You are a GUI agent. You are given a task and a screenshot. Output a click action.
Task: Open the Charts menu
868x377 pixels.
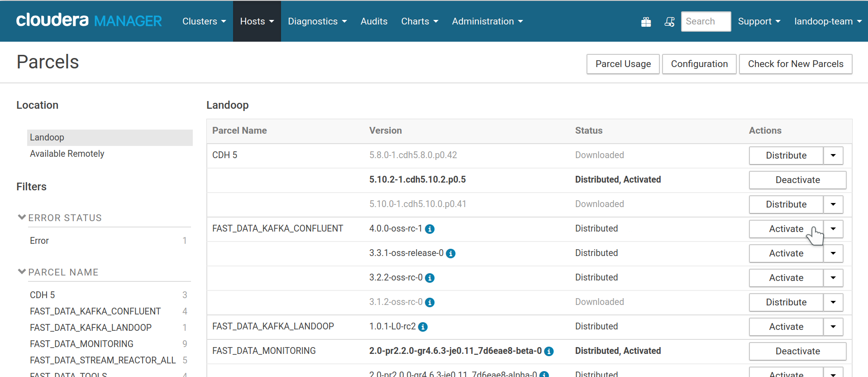[x=420, y=21]
